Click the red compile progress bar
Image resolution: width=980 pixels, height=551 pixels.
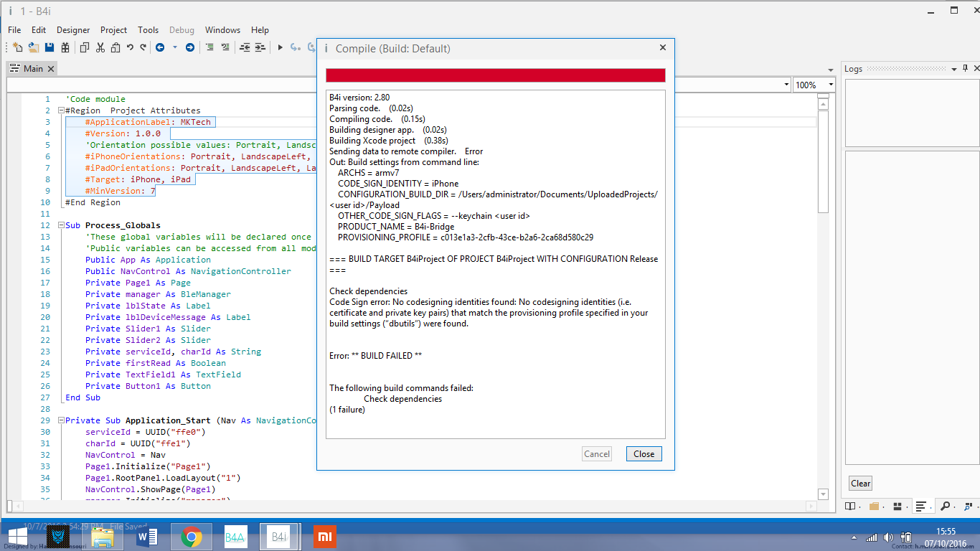point(496,75)
